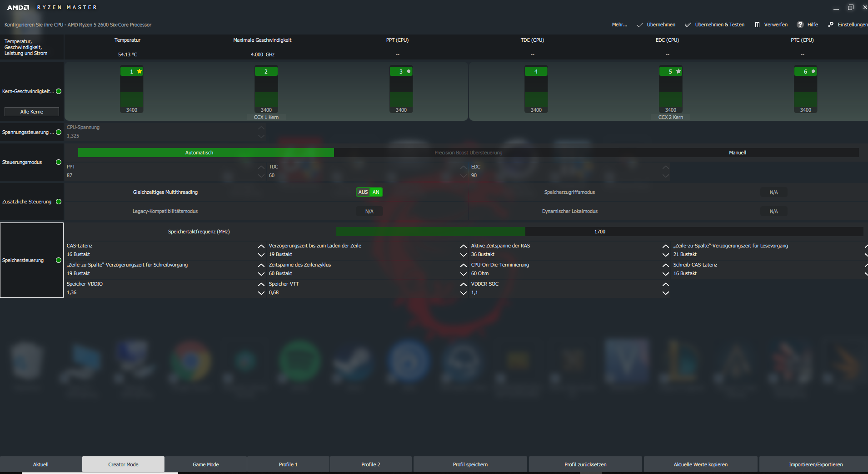This screenshot has width=868, height=474.
Task: Click the dot marker on core 3
Action: (409, 71)
